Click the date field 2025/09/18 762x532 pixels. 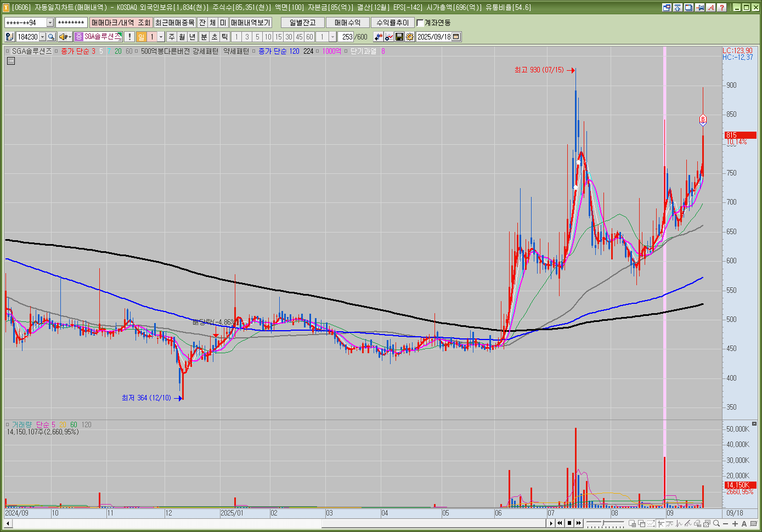(434, 37)
